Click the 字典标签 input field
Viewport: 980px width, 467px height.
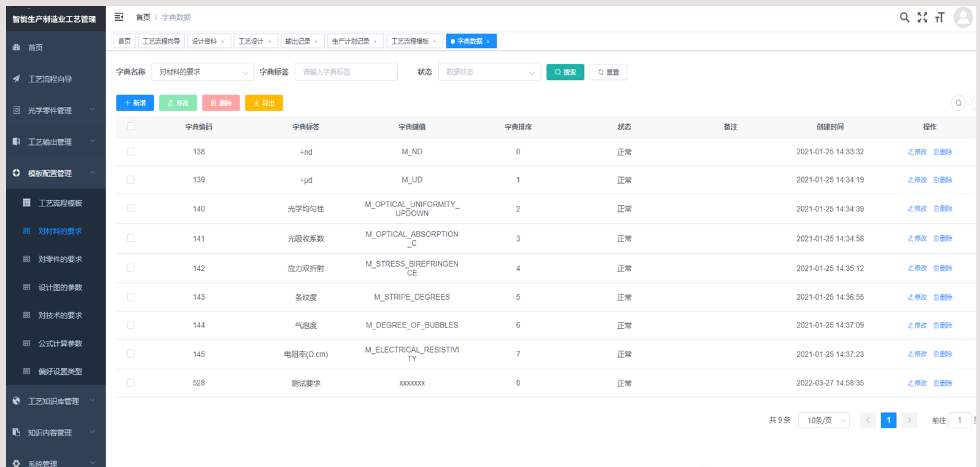pos(346,72)
